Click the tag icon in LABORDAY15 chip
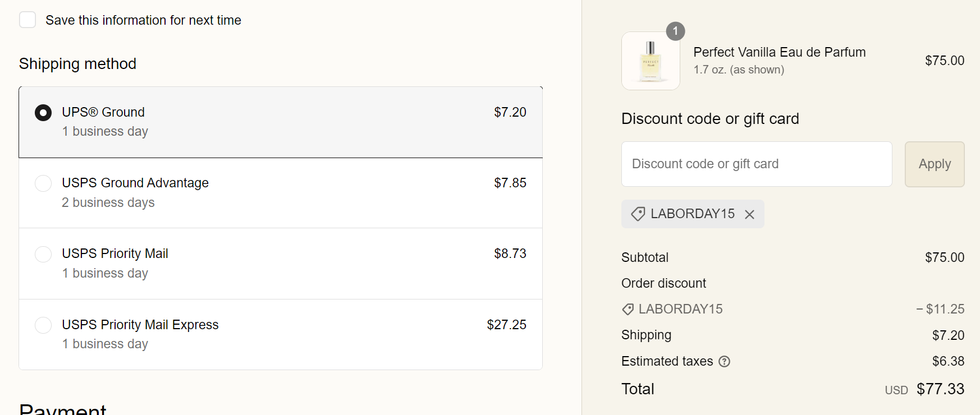This screenshot has width=980, height=415. click(x=638, y=214)
